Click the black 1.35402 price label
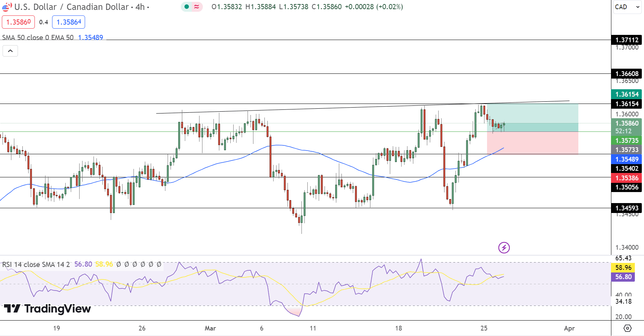644x336 pixels. (x=626, y=169)
